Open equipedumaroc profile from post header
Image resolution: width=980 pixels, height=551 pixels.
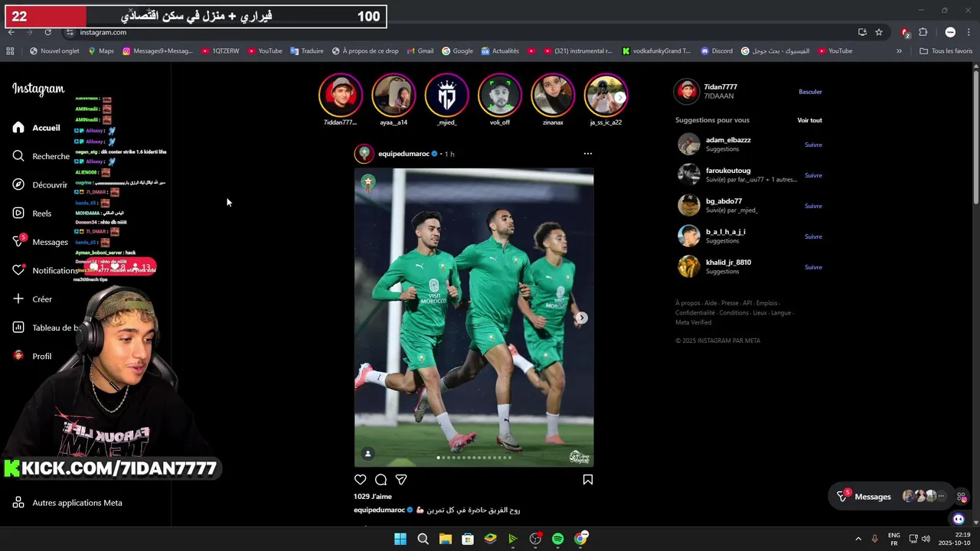coord(403,154)
